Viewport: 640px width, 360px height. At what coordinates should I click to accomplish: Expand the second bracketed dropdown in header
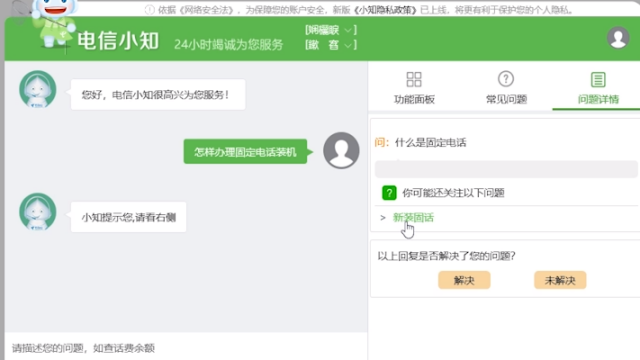point(331,44)
